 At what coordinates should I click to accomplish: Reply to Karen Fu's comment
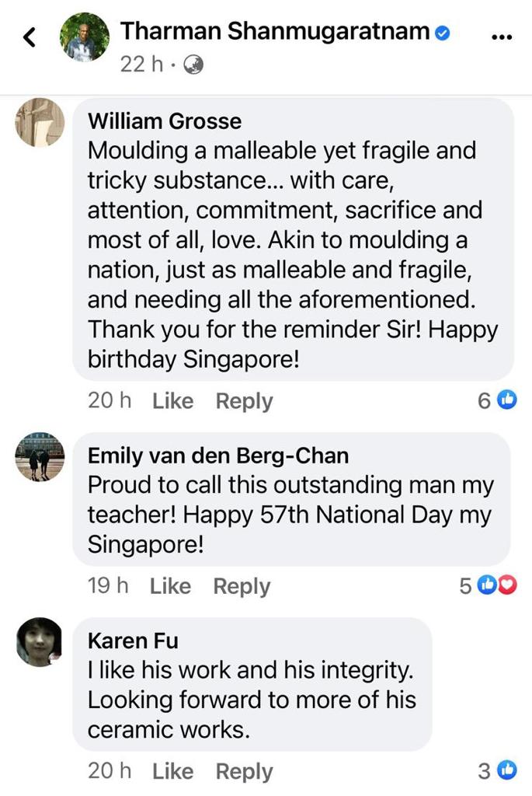tap(244, 771)
